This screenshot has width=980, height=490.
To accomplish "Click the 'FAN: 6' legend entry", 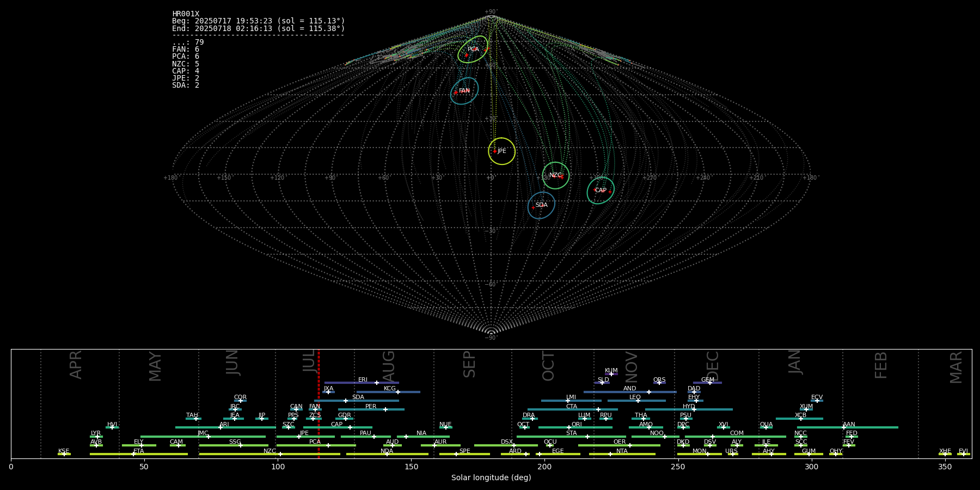I will click(x=186, y=50).
